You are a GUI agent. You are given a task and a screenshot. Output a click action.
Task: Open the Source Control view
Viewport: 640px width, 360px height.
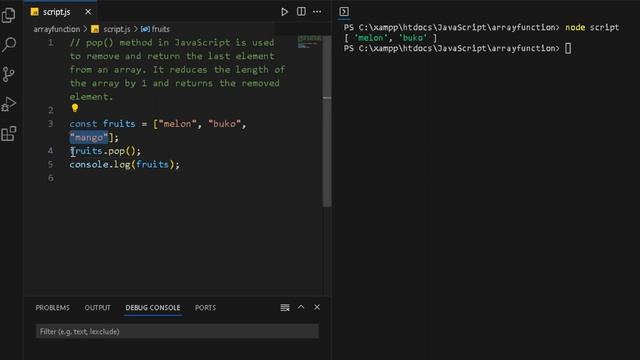coord(9,74)
